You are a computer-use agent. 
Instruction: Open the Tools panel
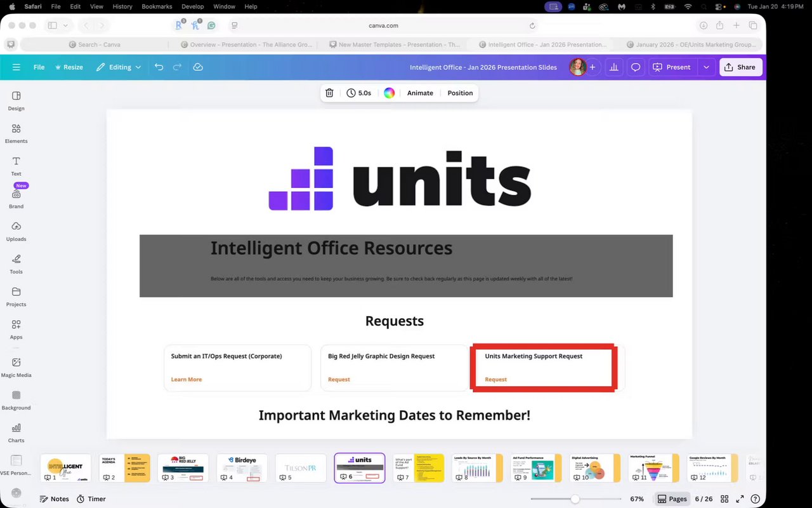click(x=16, y=264)
